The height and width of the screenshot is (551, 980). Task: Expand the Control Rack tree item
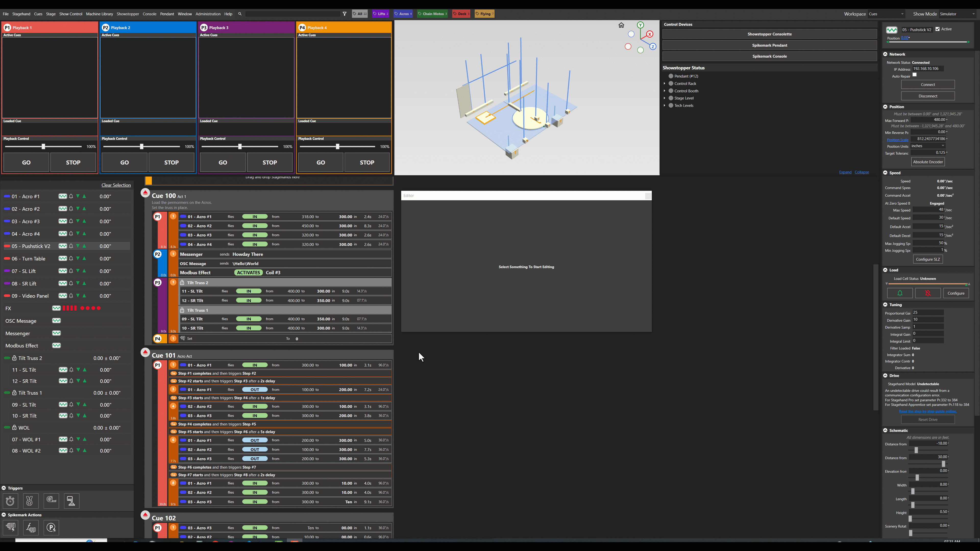pos(665,84)
